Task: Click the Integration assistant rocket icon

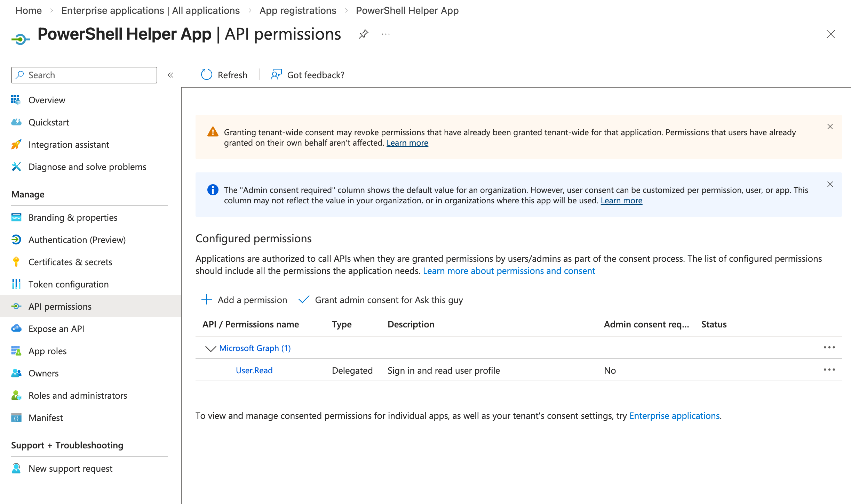Action: [16, 144]
